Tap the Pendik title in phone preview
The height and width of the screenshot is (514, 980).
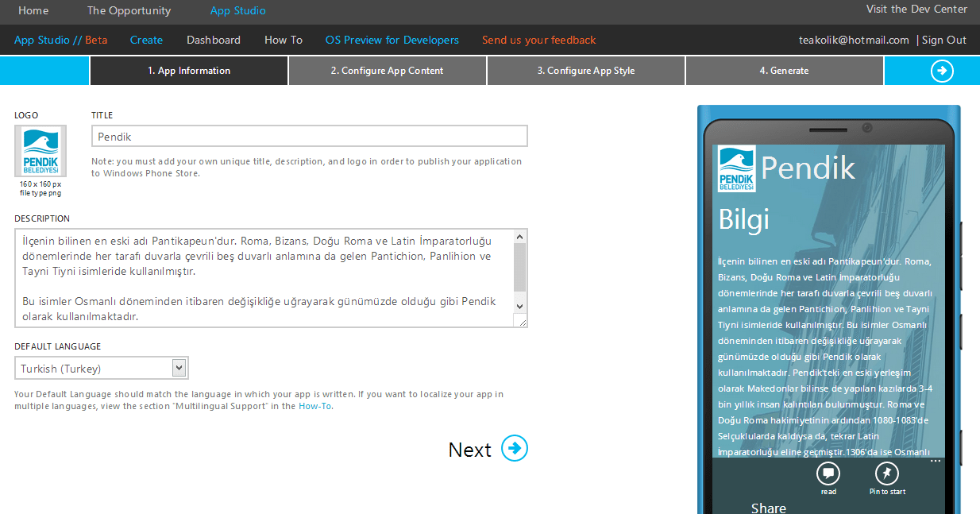tap(808, 168)
